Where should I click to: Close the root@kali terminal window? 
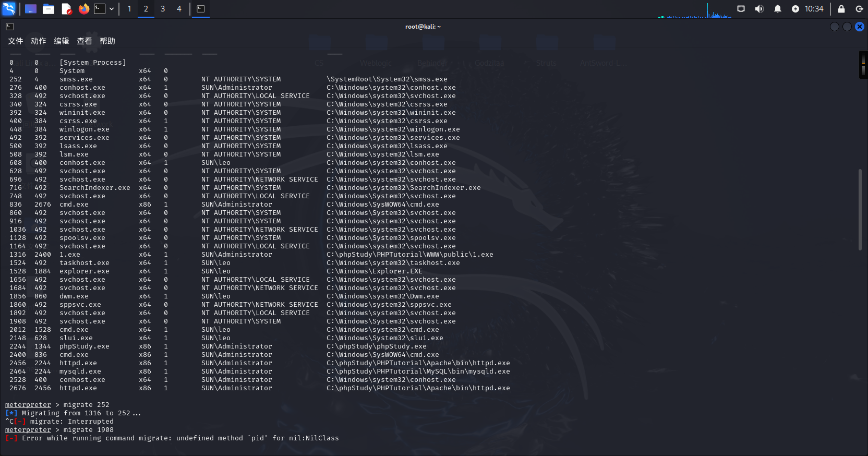coord(860,27)
